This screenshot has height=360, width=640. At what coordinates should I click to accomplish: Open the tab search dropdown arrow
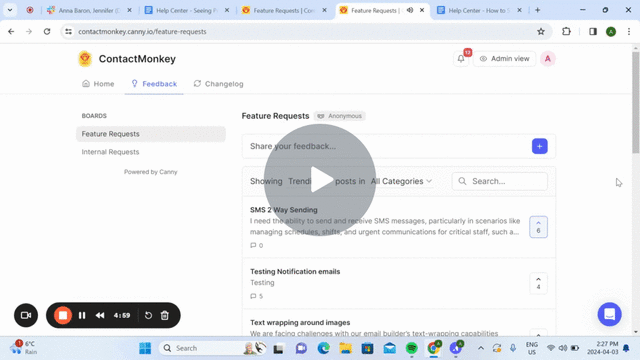[10, 10]
